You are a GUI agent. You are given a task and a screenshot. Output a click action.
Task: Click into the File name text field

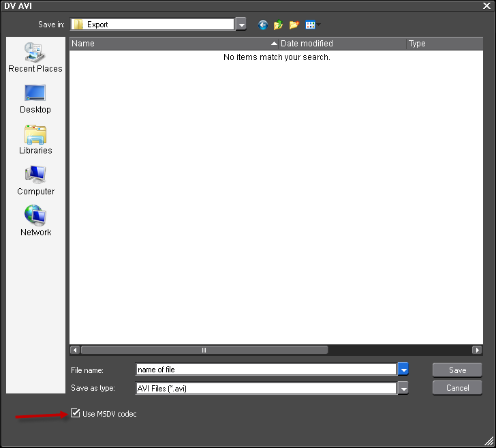click(x=266, y=370)
